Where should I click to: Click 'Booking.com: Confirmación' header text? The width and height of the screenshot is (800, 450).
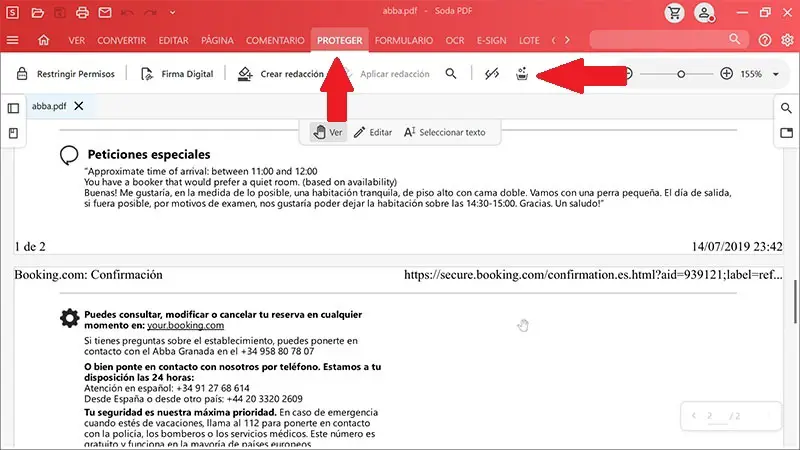pyautogui.click(x=88, y=275)
